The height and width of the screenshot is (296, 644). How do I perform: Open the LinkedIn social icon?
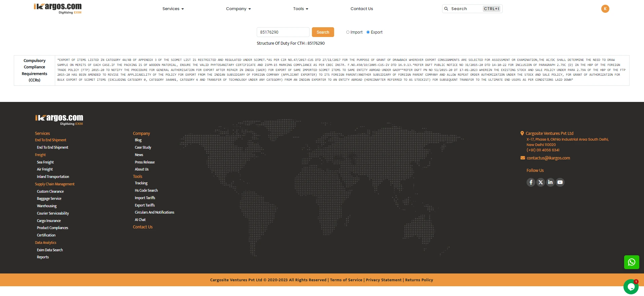550,182
